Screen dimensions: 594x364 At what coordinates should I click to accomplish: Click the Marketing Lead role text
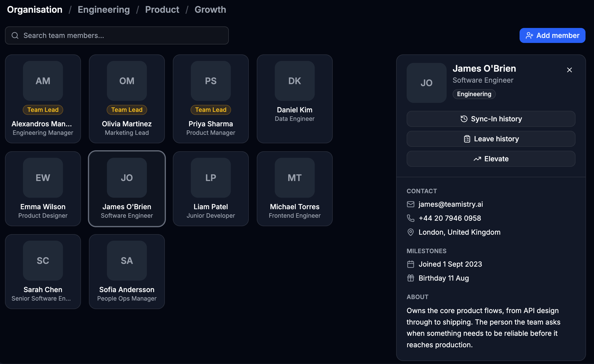pyautogui.click(x=127, y=133)
